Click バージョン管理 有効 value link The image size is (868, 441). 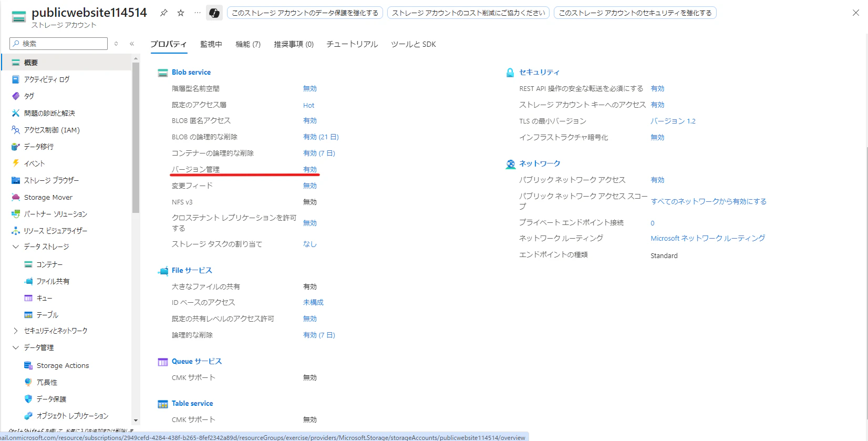(x=310, y=169)
